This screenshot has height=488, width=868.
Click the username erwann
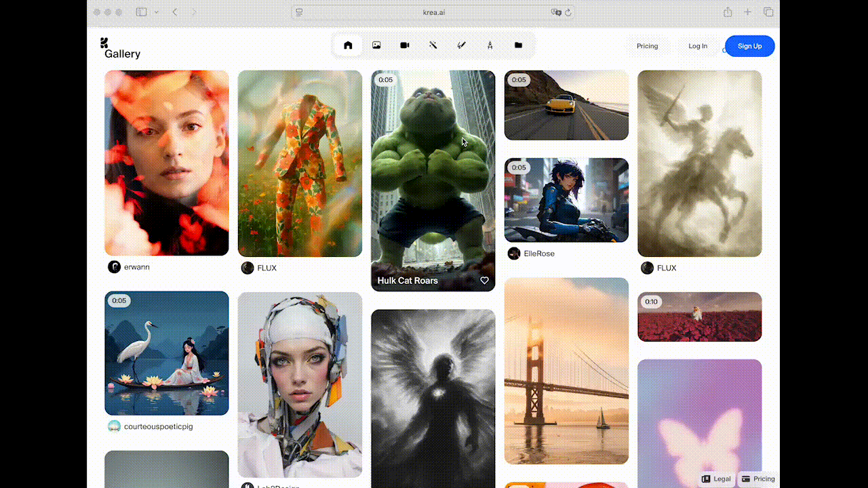pyautogui.click(x=137, y=267)
